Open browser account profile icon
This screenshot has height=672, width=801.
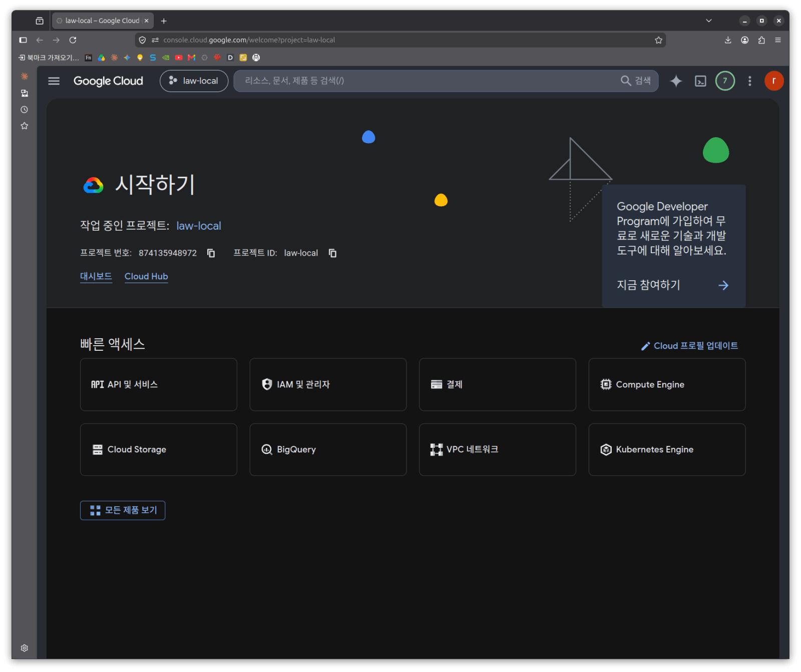tap(745, 40)
